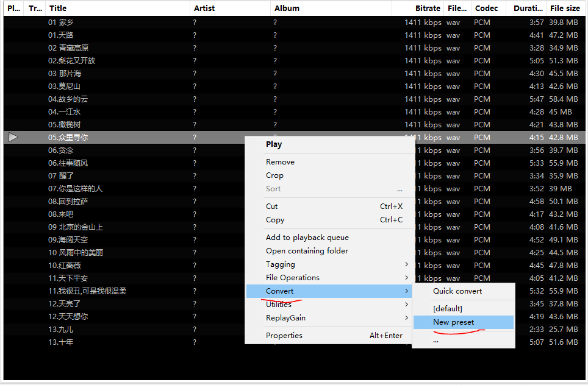Image resolution: width=588 pixels, height=385 pixels.
Task: Choose Quick convert option
Action: (x=457, y=291)
